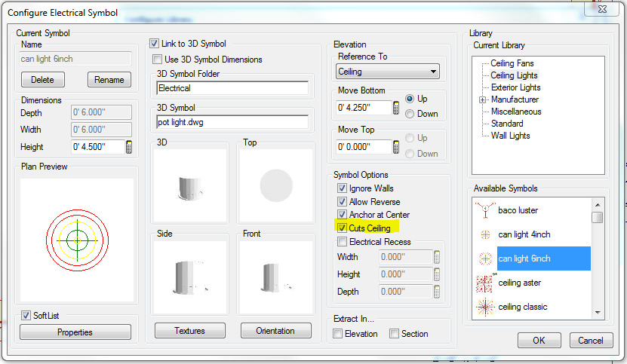Viewport: 627px width, 364px height.
Task: Click the Delete symbol button
Action: [43, 80]
